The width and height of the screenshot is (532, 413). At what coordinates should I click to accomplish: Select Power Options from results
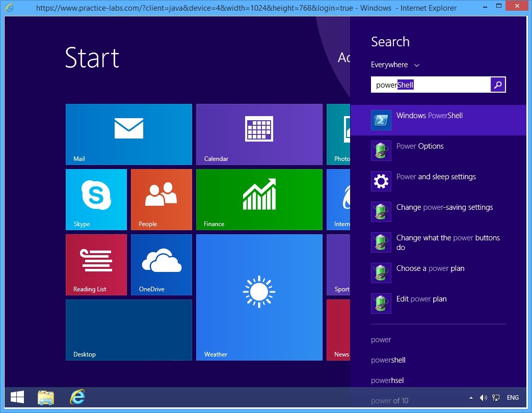[x=420, y=147]
